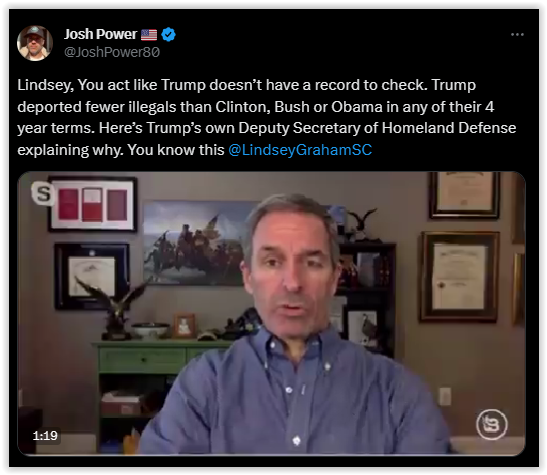
Task: Click the Skype S logo in the video corner
Action: point(43,193)
